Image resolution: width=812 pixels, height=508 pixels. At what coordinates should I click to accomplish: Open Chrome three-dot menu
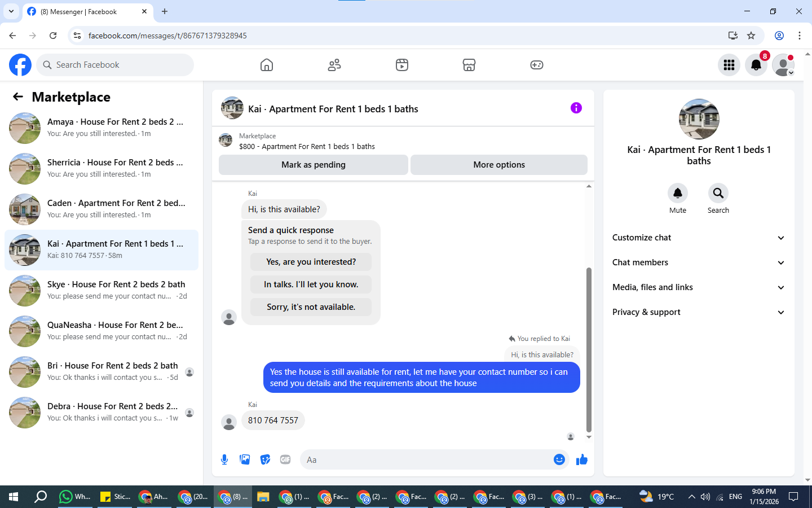click(x=800, y=36)
